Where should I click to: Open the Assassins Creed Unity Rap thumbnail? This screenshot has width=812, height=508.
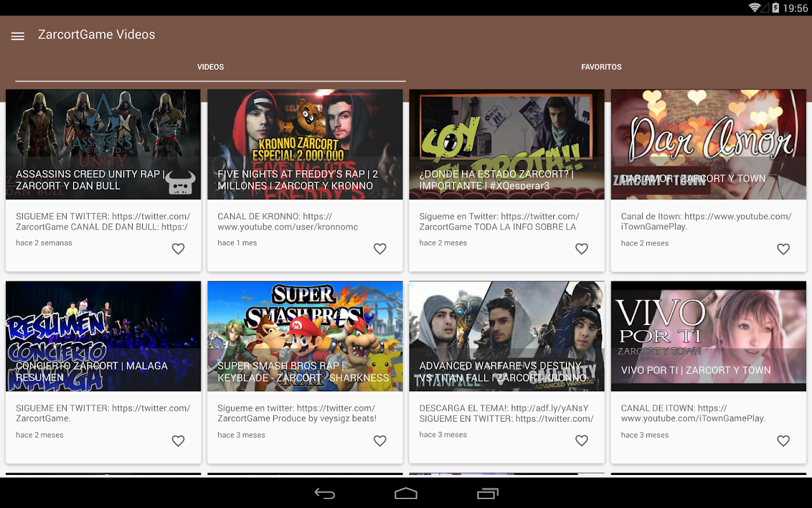tap(103, 144)
